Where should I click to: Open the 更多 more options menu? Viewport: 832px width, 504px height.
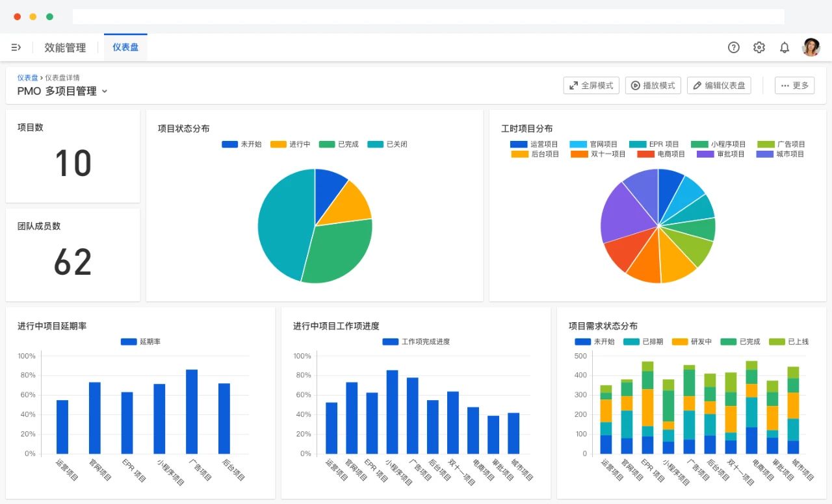pyautogui.click(x=794, y=86)
